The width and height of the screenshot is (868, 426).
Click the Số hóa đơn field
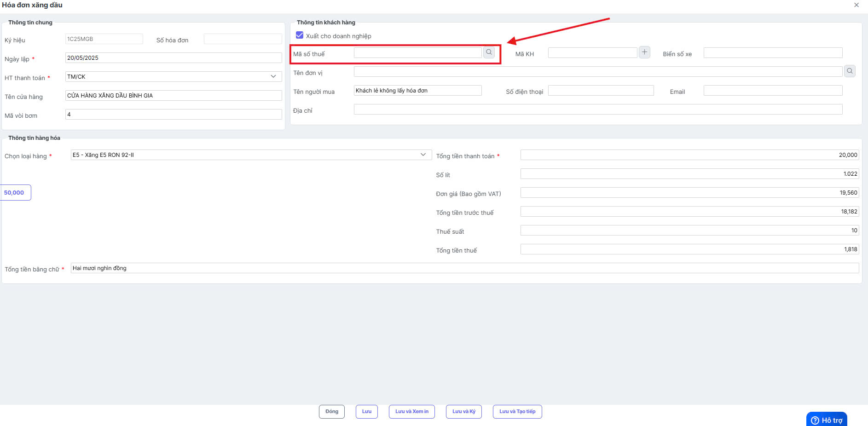point(243,39)
